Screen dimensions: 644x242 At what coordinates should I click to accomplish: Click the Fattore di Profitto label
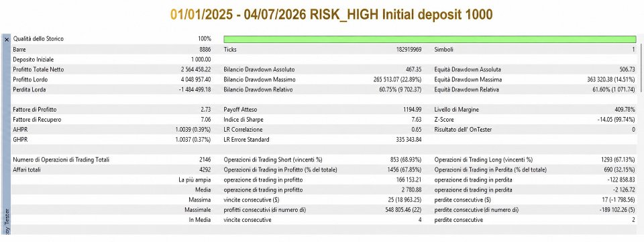pyautogui.click(x=35, y=110)
